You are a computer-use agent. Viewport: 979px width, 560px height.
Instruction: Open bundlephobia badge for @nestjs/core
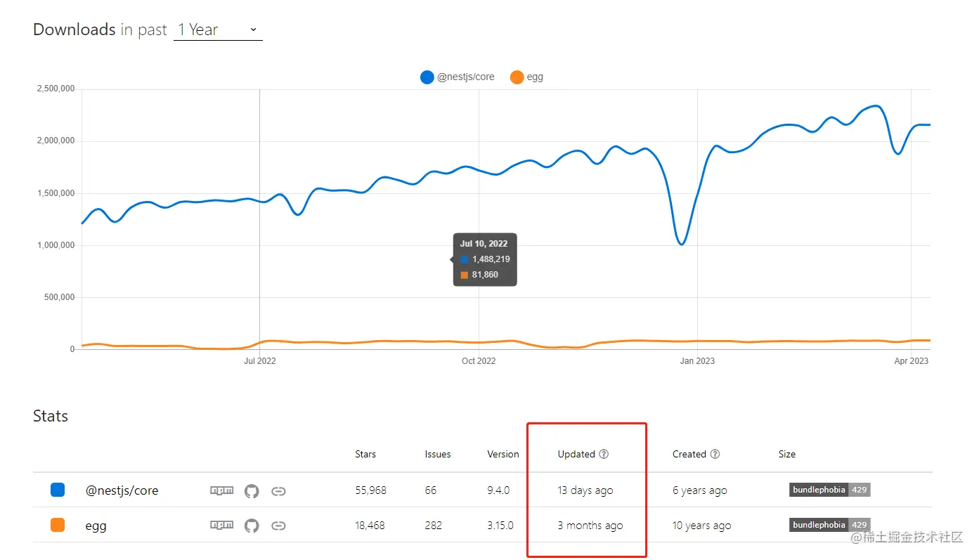click(x=829, y=490)
